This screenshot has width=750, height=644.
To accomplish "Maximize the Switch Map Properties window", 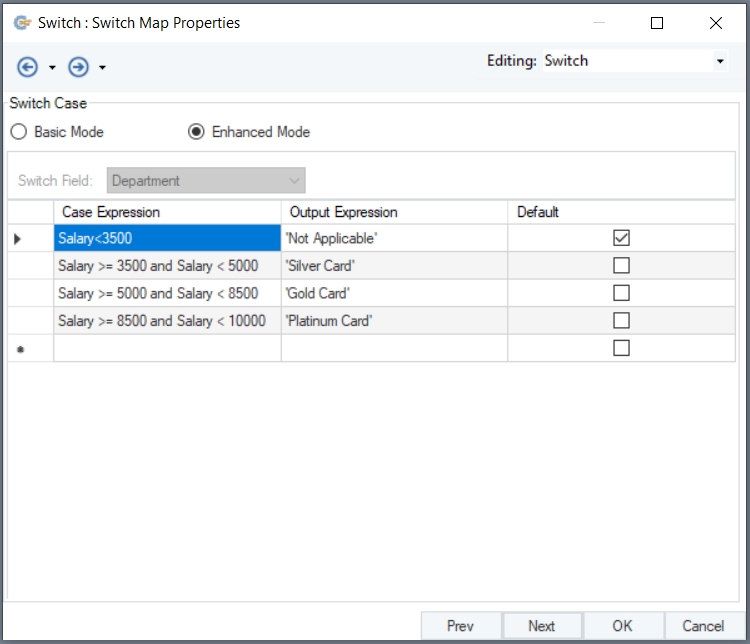I will tap(657, 23).
